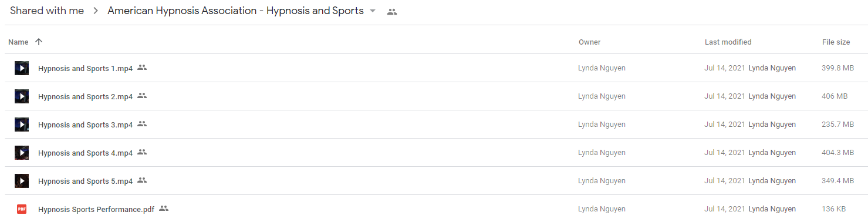Click the shared icon next to Hypnosis and Sports 3.mp4
The width and height of the screenshot is (868, 222).
tap(142, 124)
